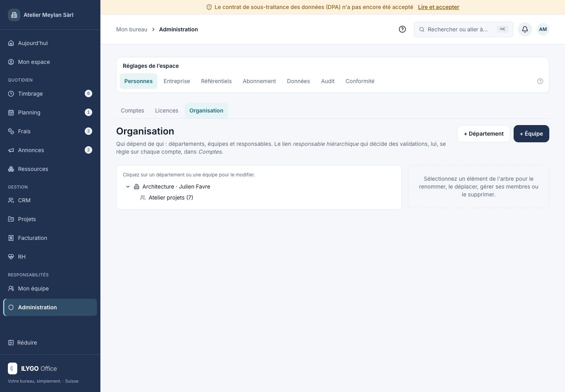Click the Réduire label to collapse sidebar

tap(27, 343)
